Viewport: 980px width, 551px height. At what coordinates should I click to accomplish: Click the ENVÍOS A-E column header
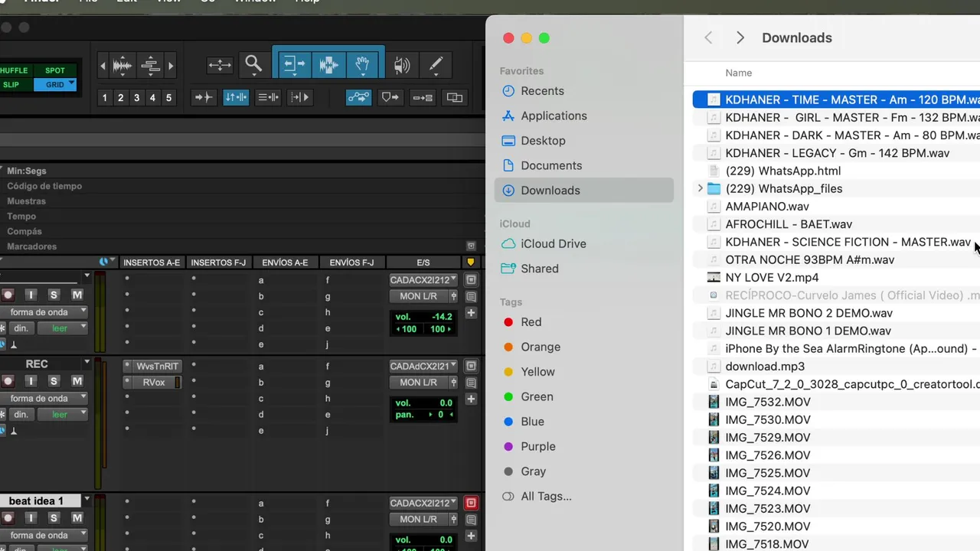[x=285, y=262]
